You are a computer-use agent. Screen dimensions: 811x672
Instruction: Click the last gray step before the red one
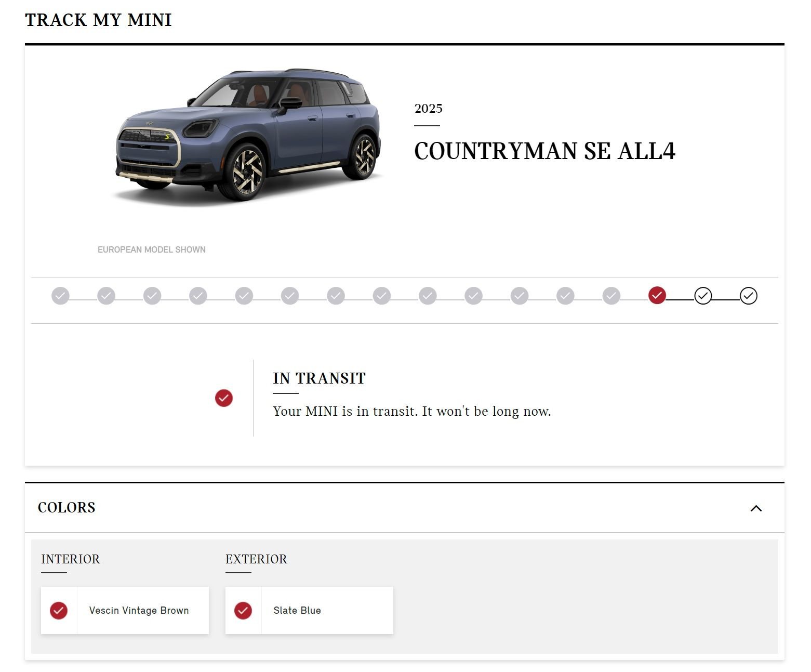(x=611, y=296)
